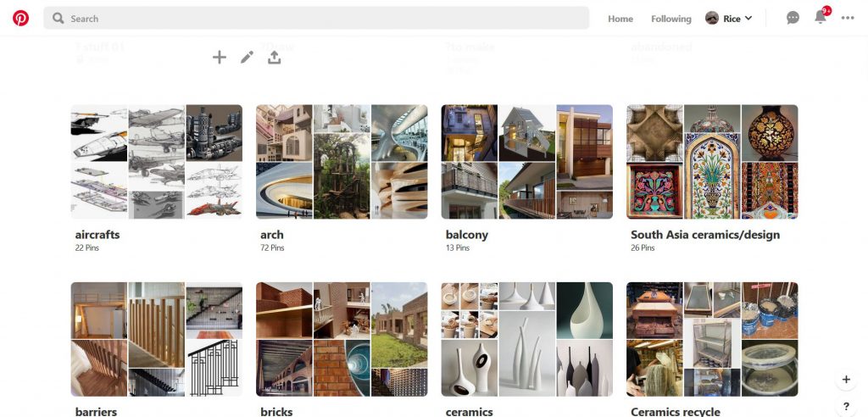This screenshot has height=417, width=868.
Task: Open the Rice profile avatar
Action: [x=712, y=19]
